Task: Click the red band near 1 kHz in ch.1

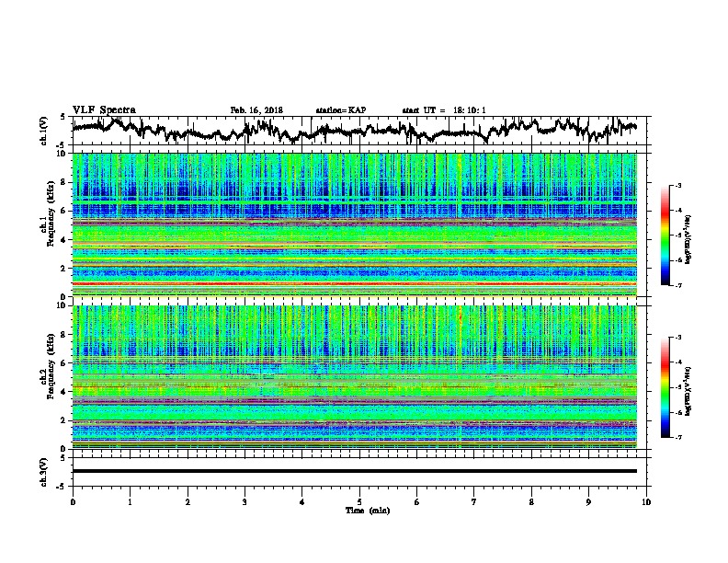Action: [354, 283]
